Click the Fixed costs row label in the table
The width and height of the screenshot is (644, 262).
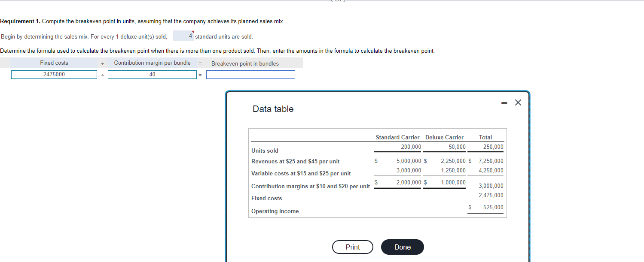coord(266,198)
